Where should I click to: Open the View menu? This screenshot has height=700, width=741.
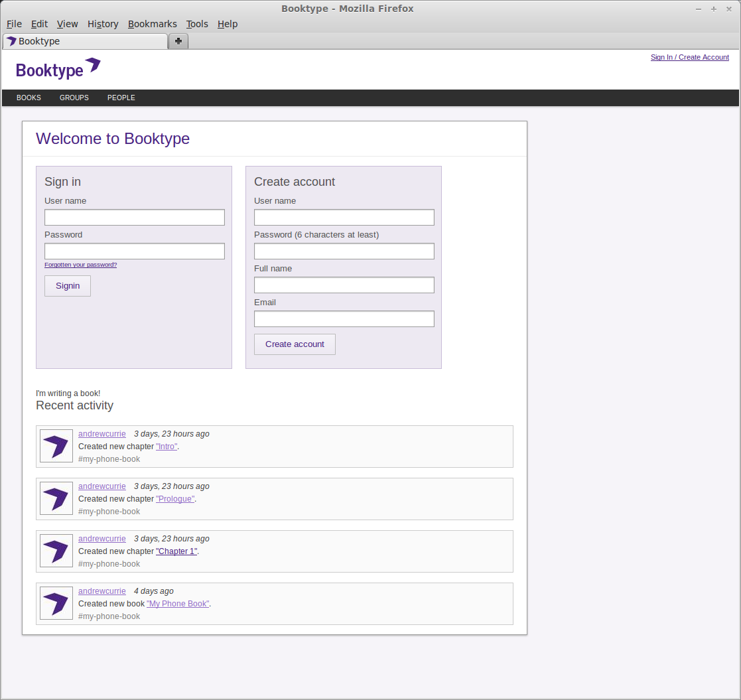(x=67, y=24)
